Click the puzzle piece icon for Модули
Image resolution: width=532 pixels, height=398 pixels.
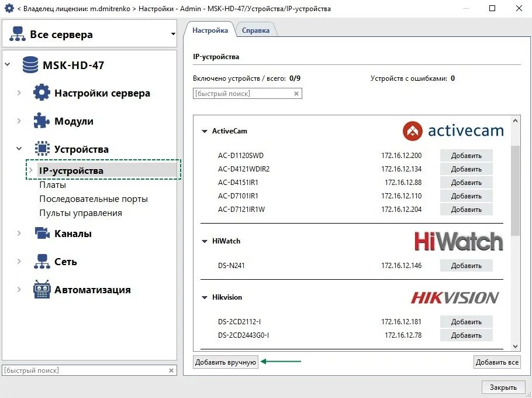[42, 121]
